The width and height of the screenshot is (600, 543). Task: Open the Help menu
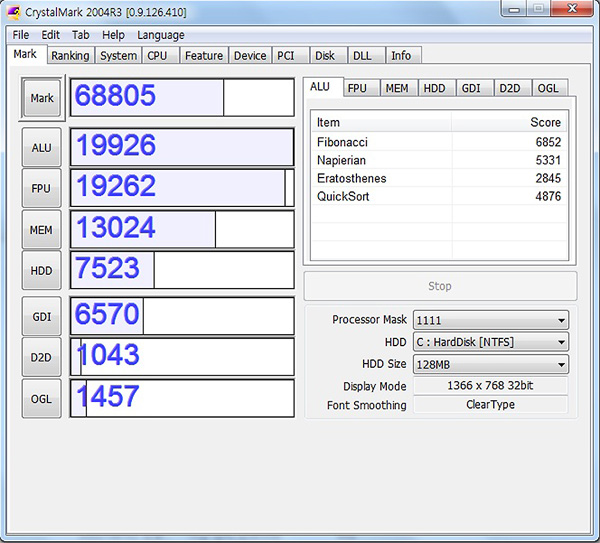click(x=113, y=35)
